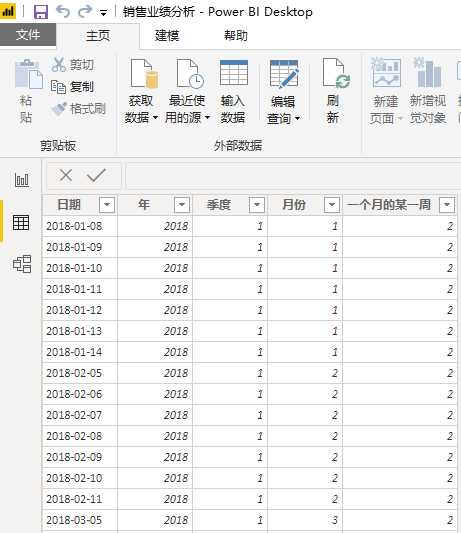The width and height of the screenshot is (461, 533).
Task: Click year cell 2018 in 2018-01-09 row
Action: (x=155, y=247)
